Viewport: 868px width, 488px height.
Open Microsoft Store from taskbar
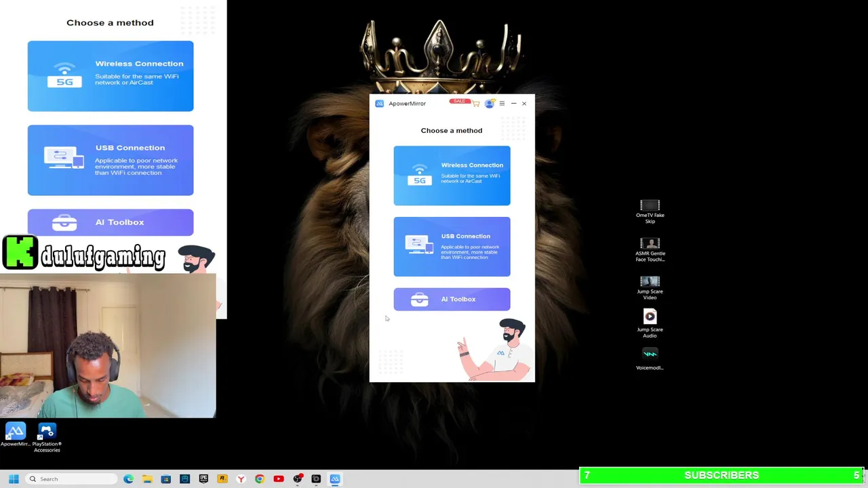tap(165, 479)
